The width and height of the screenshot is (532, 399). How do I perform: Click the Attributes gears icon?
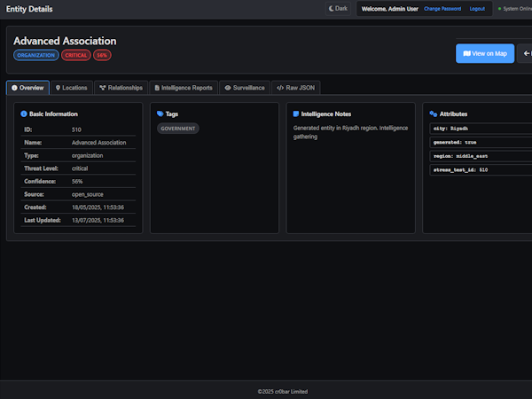[x=434, y=114]
